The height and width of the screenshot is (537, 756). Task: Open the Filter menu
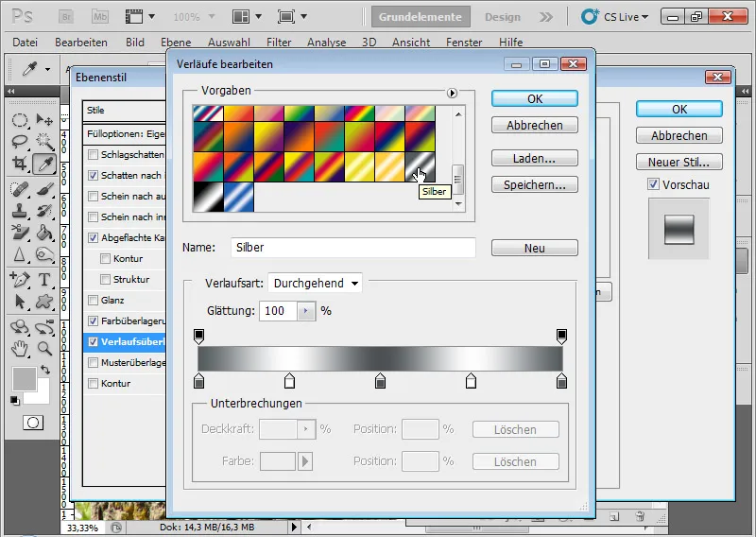coord(279,43)
